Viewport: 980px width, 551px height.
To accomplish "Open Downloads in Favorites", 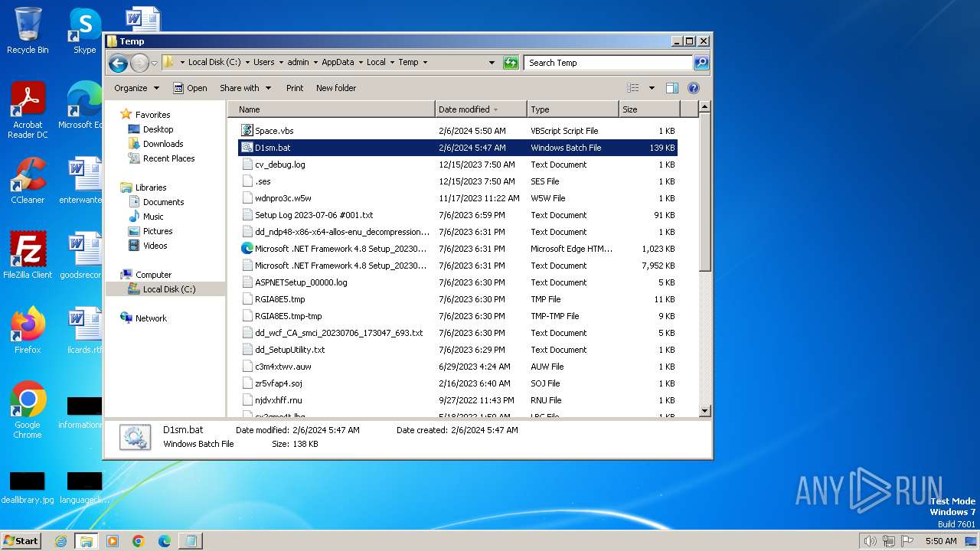I will [163, 144].
